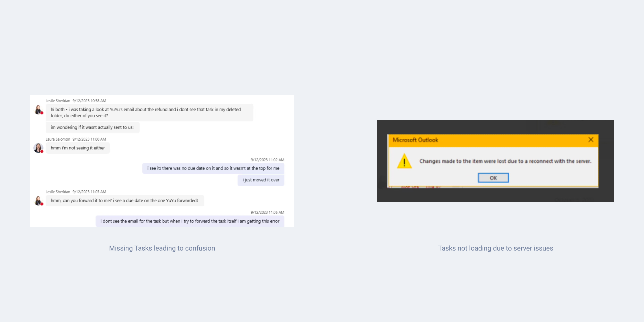Viewport: 644px width, 322px height.
Task: Click Leslie Sheridan's avatar beside the 11:03 AM message
Action: 38,201
